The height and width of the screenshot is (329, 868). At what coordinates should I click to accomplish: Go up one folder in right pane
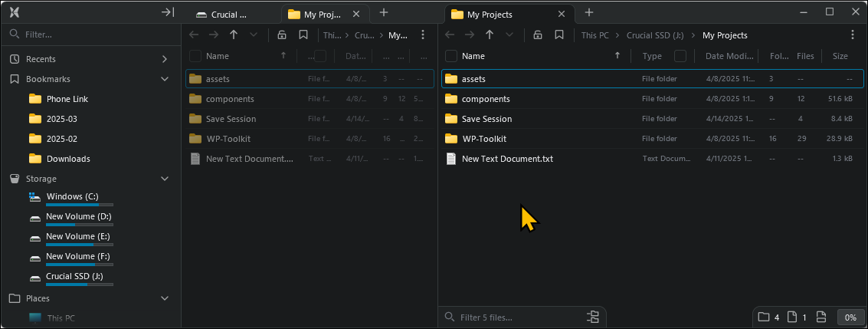coord(490,35)
